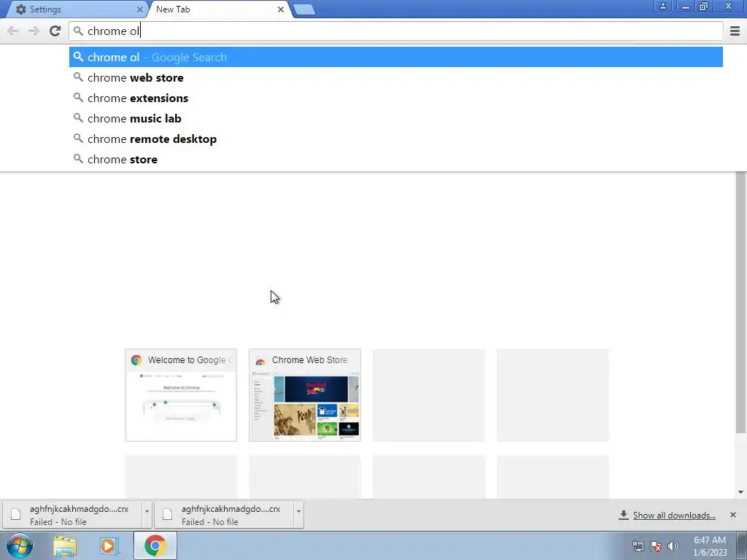Open the first failed .crx download item
The height and width of the screenshot is (560, 747).
(73, 515)
